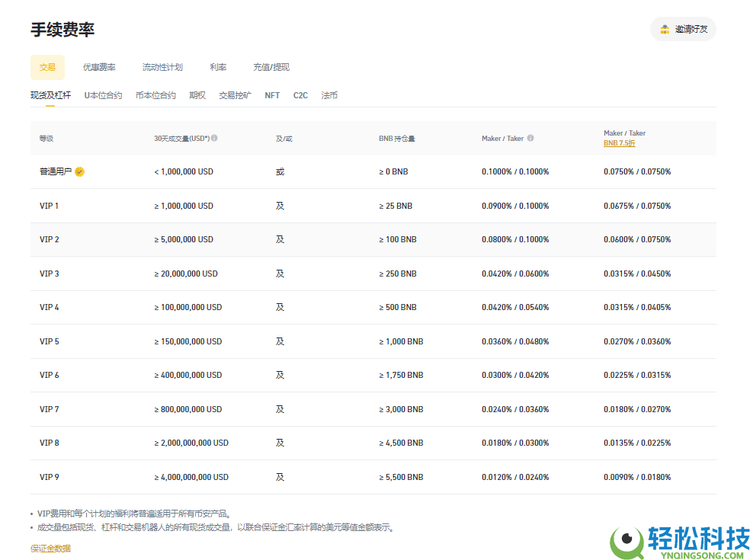Select the 交易 tab
The height and width of the screenshot is (560, 750).
47,68
